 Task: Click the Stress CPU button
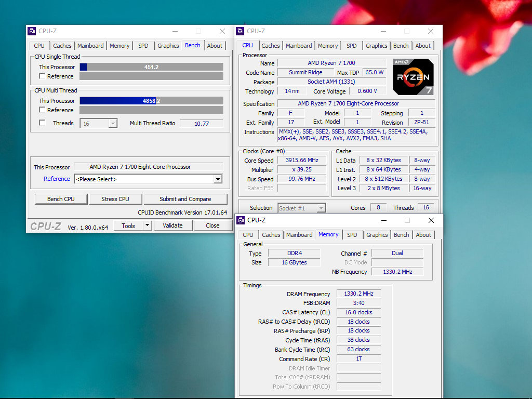pos(115,199)
